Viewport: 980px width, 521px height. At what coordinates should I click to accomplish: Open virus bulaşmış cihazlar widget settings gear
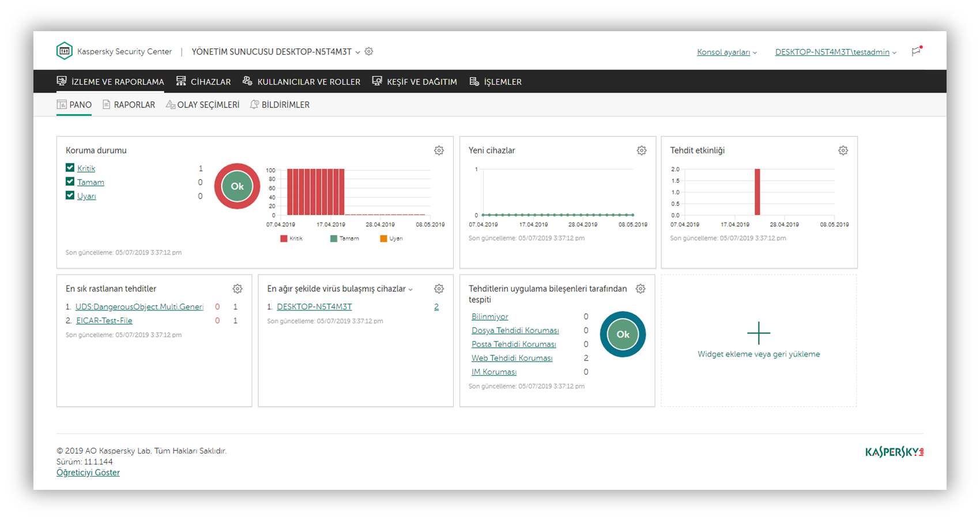(x=439, y=289)
